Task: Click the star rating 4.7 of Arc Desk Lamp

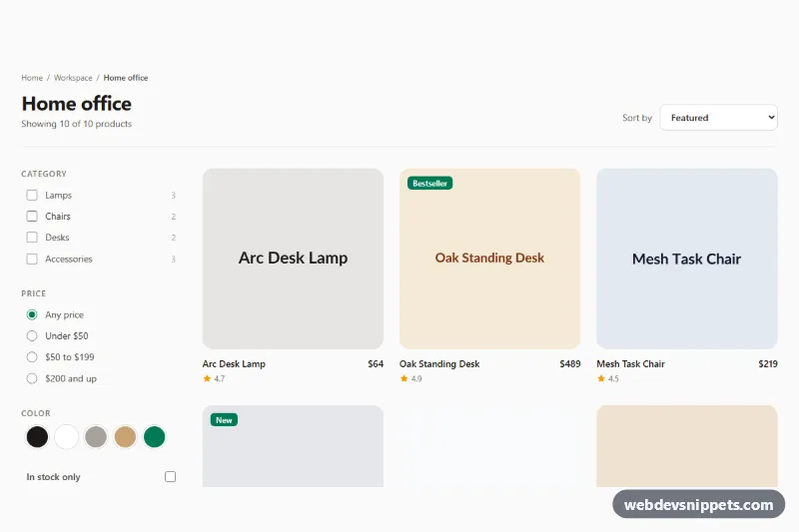Action: click(214, 378)
